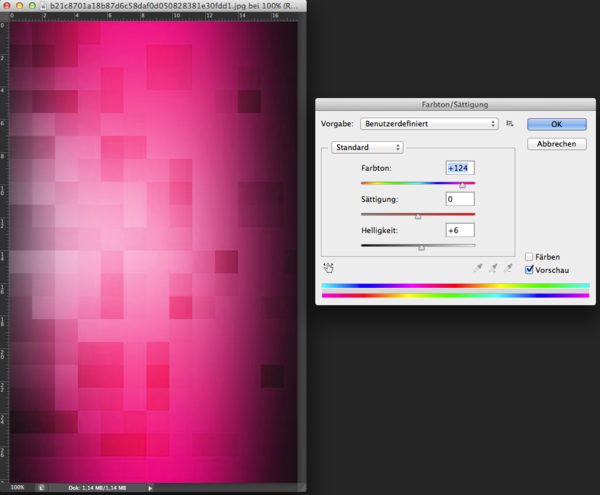Click the Helligkeit slider handle
600x495 pixels.
click(x=421, y=248)
